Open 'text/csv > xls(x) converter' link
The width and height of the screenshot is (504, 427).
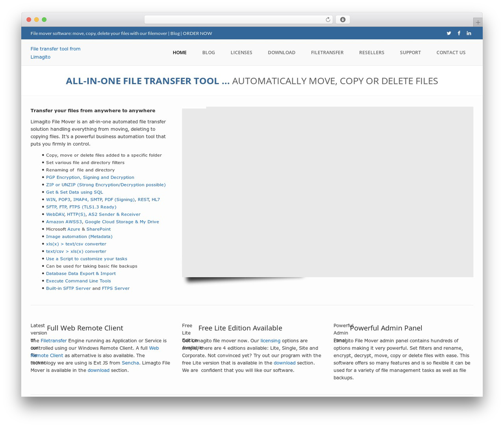[x=76, y=251]
